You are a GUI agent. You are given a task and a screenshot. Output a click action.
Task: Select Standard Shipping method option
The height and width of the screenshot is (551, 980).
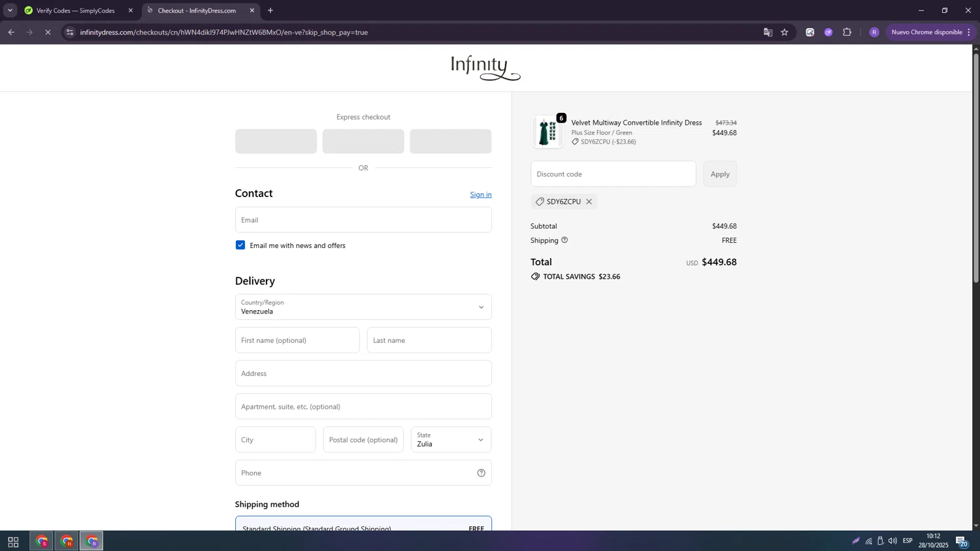click(x=363, y=524)
